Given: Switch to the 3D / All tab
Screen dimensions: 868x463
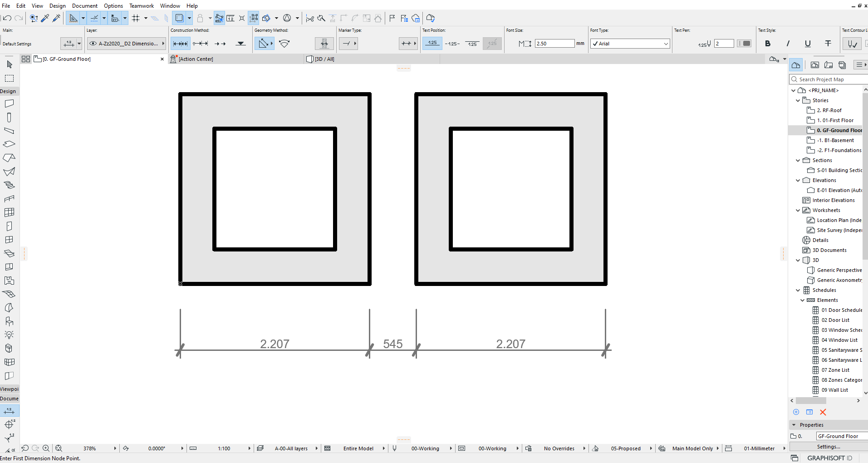Looking at the screenshot, I should click(324, 59).
